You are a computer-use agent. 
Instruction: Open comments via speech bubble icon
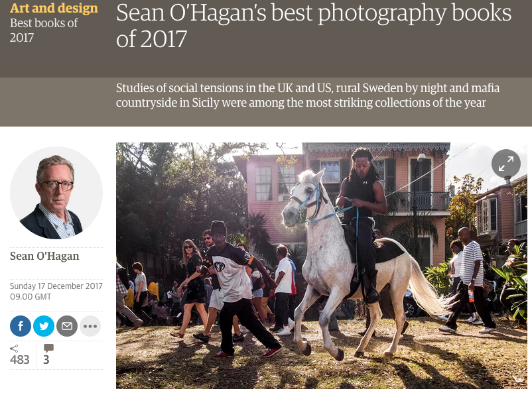(48, 348)
